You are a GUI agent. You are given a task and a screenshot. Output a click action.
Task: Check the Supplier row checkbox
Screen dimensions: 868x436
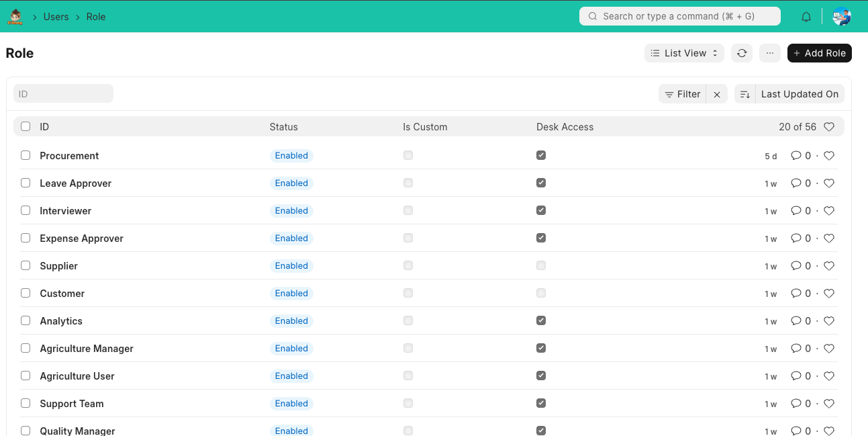[26, 265]
